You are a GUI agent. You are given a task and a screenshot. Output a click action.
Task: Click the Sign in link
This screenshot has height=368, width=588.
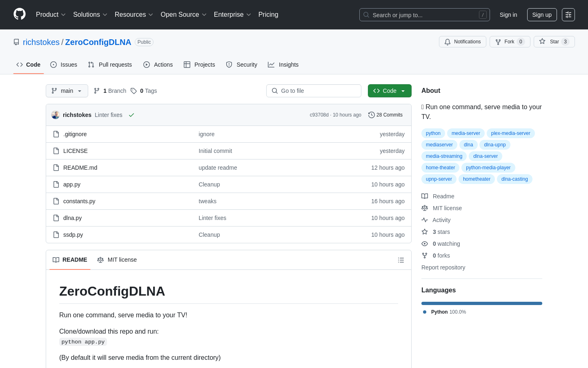pos(508,15)
